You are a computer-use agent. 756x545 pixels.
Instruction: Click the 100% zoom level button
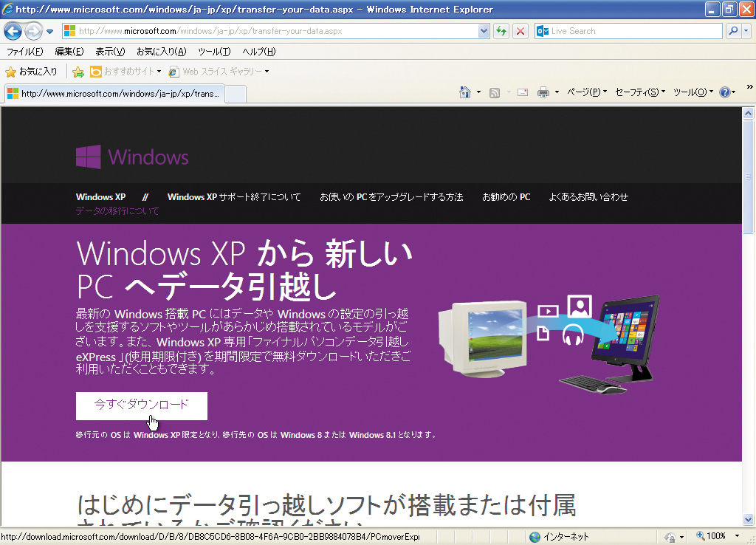point(711,536)
